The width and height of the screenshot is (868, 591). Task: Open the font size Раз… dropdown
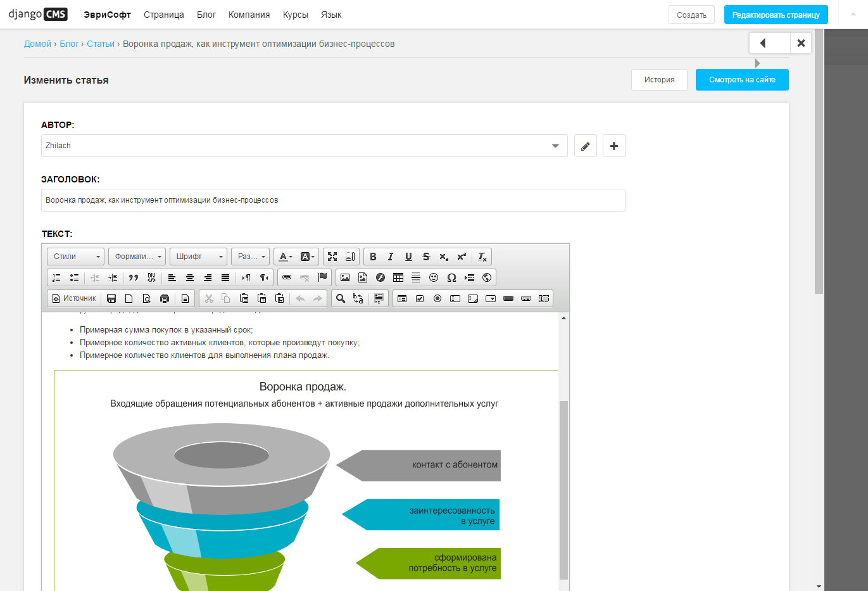click(250, 257)
